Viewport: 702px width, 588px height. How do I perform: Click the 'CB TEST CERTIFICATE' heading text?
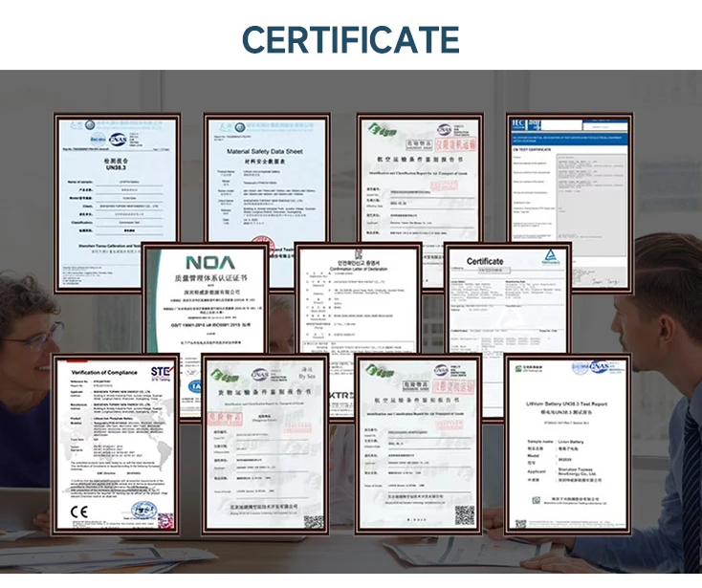[533, 149]
